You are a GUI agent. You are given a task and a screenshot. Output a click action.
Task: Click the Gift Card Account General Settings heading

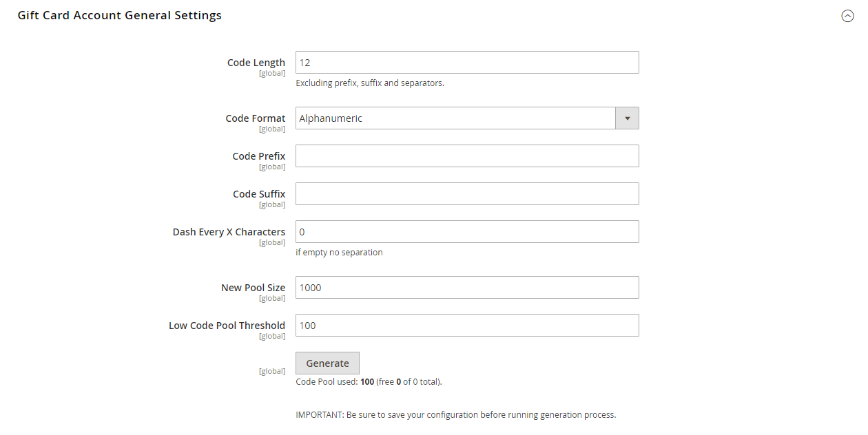[x=120, y=15]
